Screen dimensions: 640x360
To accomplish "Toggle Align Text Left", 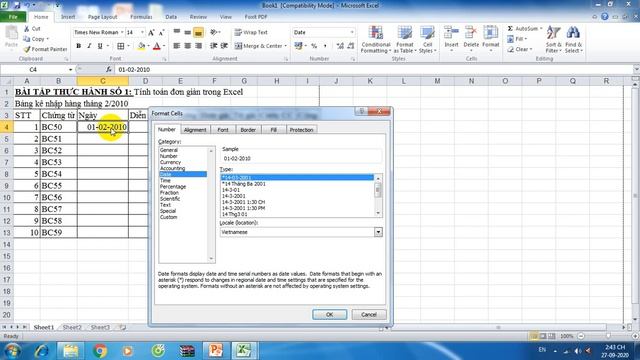I will coord(176,46).
